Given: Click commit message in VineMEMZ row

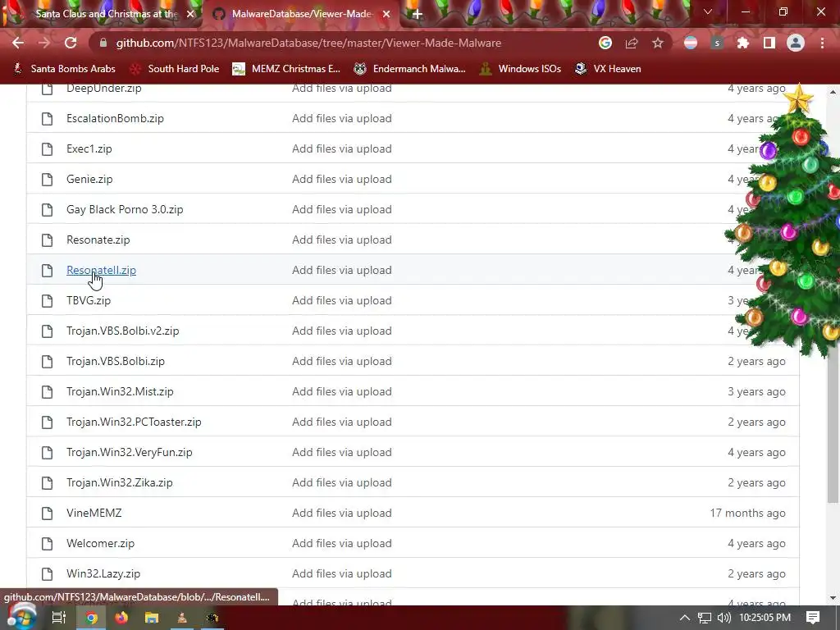Looking at the screenshot, I should click(342, 514).
